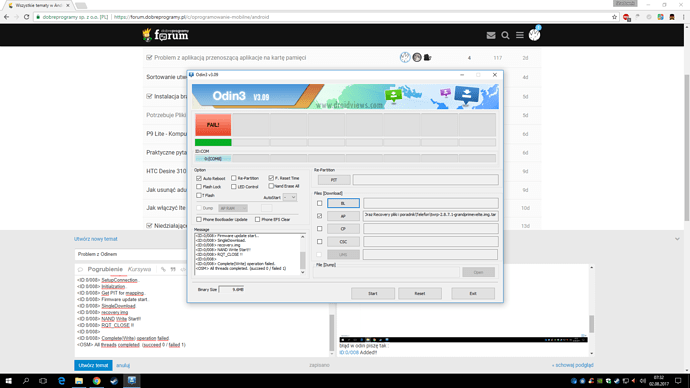
Task: Click the Start button in Odin3
Action: coord(373,293)
